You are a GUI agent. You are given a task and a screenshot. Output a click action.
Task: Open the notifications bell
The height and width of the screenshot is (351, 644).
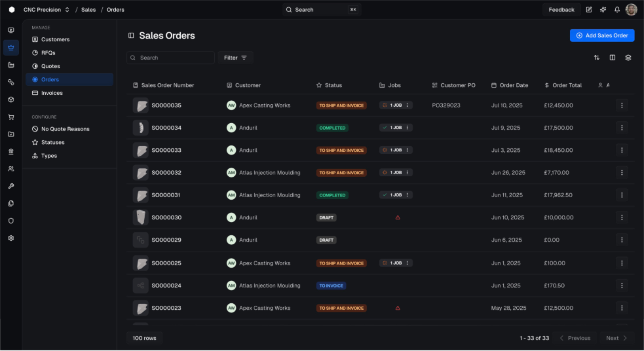tap(617, 9)
